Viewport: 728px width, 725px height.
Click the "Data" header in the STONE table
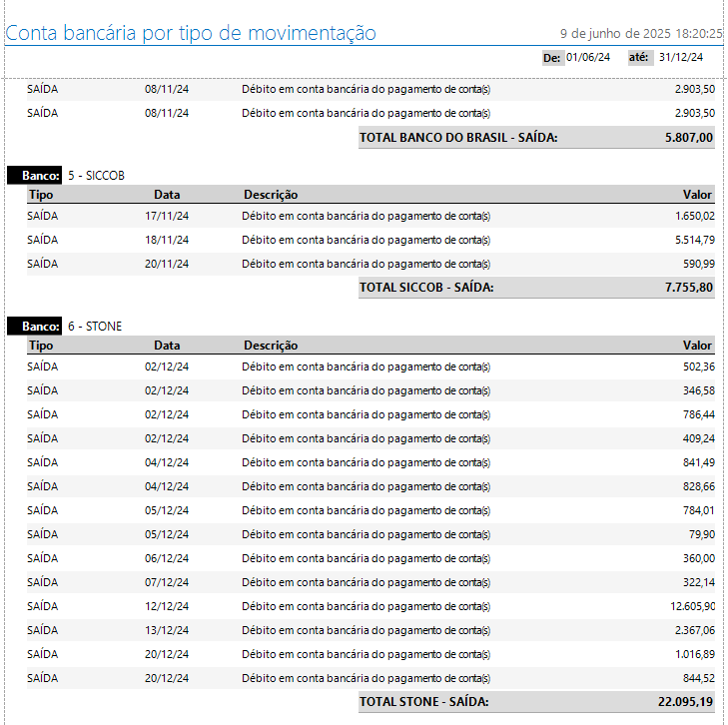pyautogui.click(x=167, y=346)
